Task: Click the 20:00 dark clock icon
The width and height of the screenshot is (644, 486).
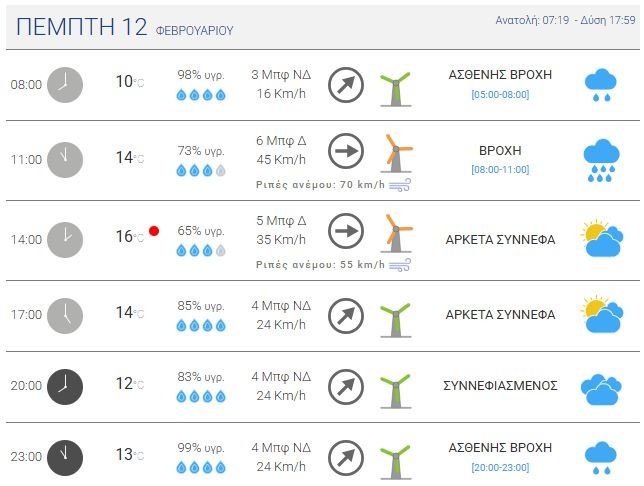Action: pyautogui.click(x=65, y=385)
